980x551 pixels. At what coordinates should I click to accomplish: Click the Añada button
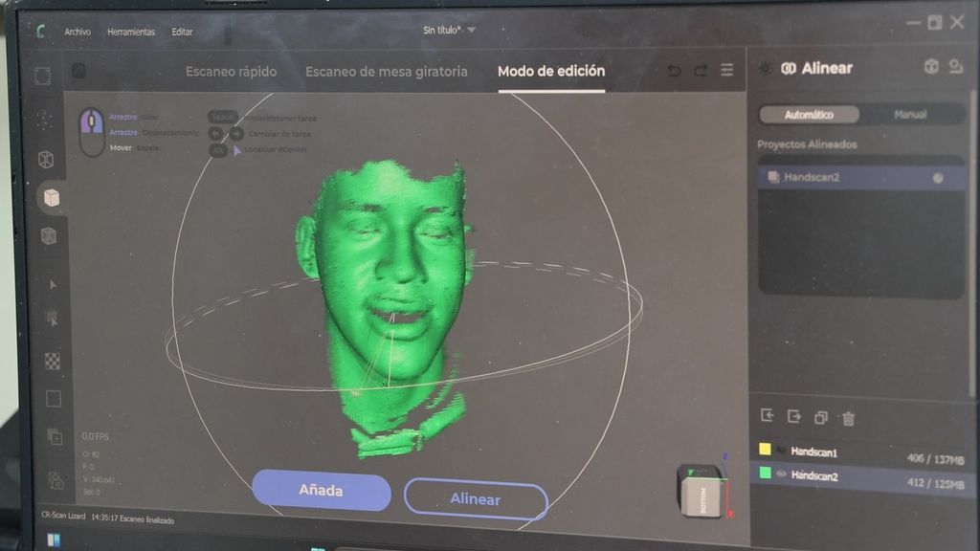(322, 491)
